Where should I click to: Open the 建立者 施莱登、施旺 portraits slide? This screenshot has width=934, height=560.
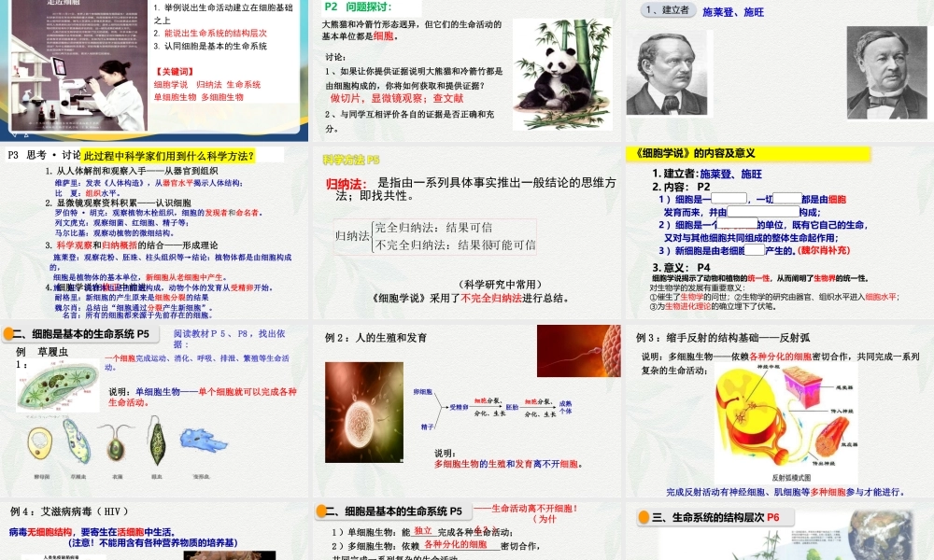coord(779,70)
